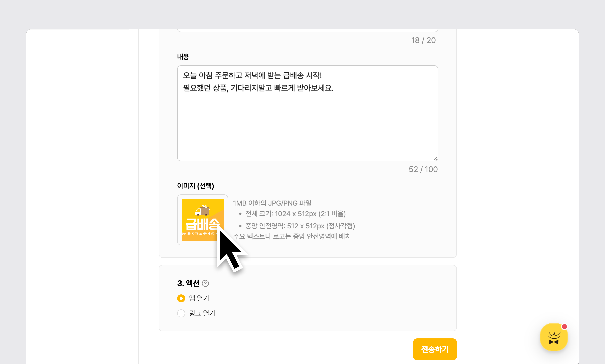Click the 1MB 이하의 JPG/PNG 파일 hint
Image resolution: width=605 pixels, height=364 pixels.
click(x=272, y=203)
